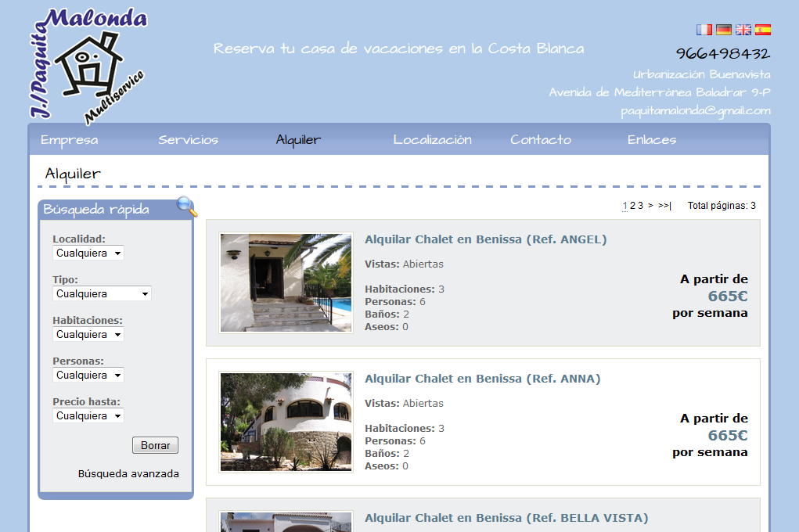This screenshot has height=532, width=799.
Task: Open the Precio hasta dropdown
Action: [x=88, y=416]
